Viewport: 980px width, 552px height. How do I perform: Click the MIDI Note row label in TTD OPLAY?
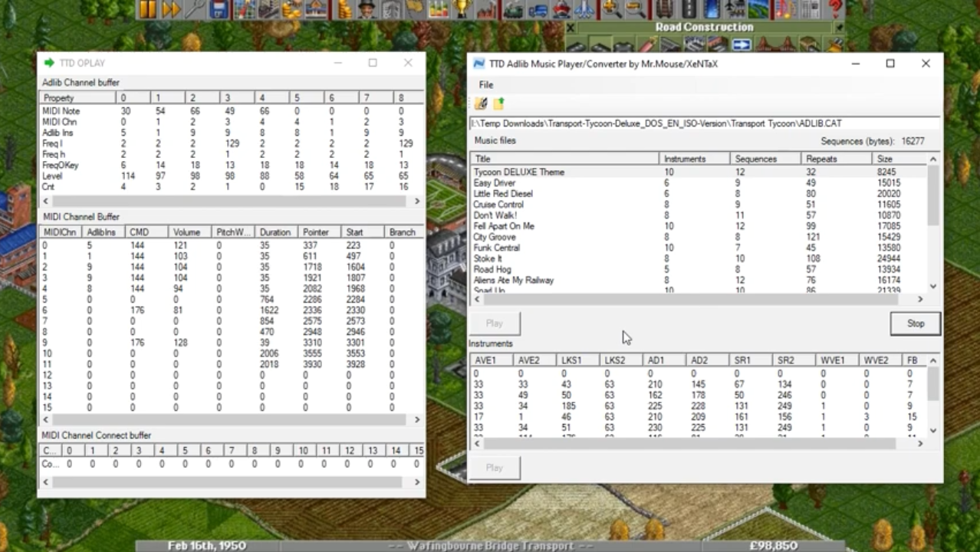point(61,111)
